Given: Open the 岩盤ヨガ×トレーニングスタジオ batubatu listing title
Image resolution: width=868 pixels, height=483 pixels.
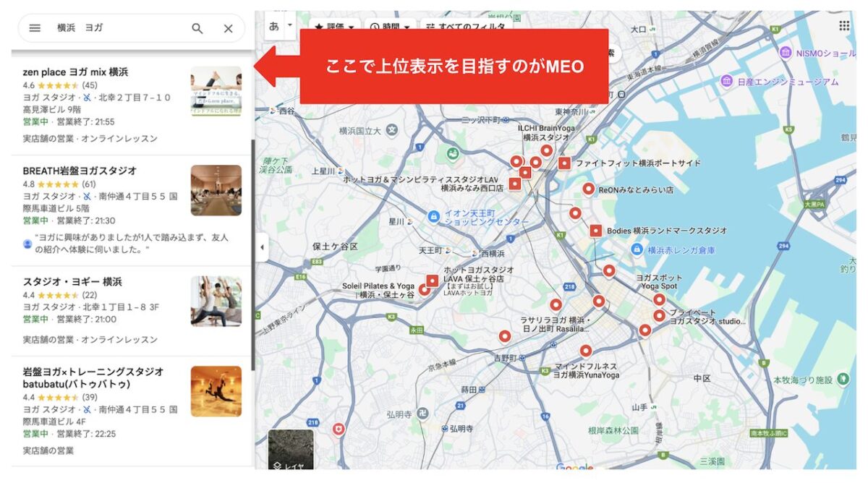Looking at the screenshot, I should pyautogui.click(x=93, y=378).
